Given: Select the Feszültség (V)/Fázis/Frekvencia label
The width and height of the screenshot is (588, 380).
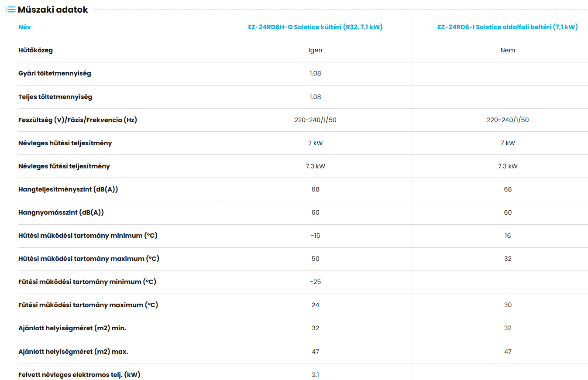Looking at the screenshot, I should (x=78, y=120).
